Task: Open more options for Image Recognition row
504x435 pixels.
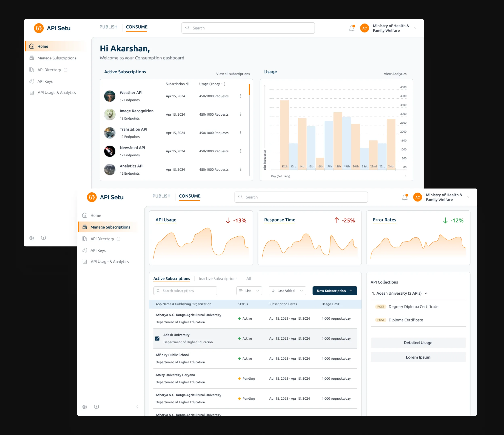Action: [241, 114]
